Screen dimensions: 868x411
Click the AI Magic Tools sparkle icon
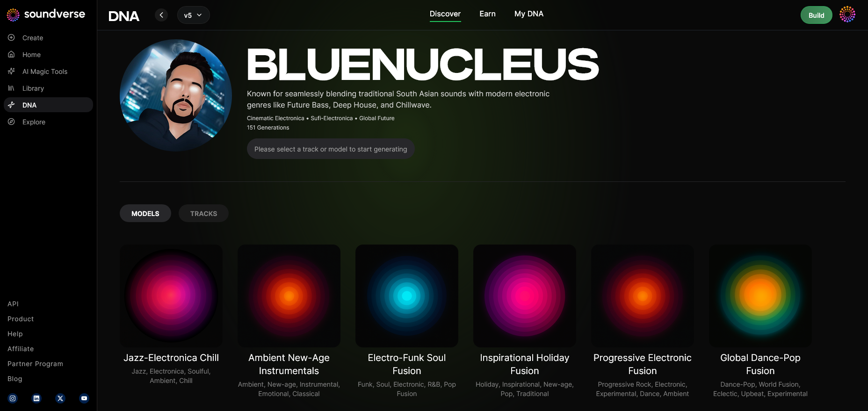tap(11, 71)
